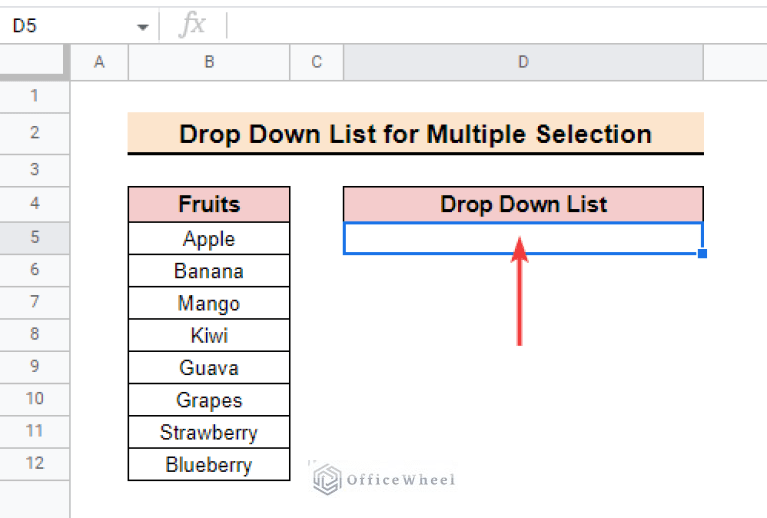Viewport: 767px width, 518px height.
Task: Select the Blueberry cell
Action: [x=209, y=465]
